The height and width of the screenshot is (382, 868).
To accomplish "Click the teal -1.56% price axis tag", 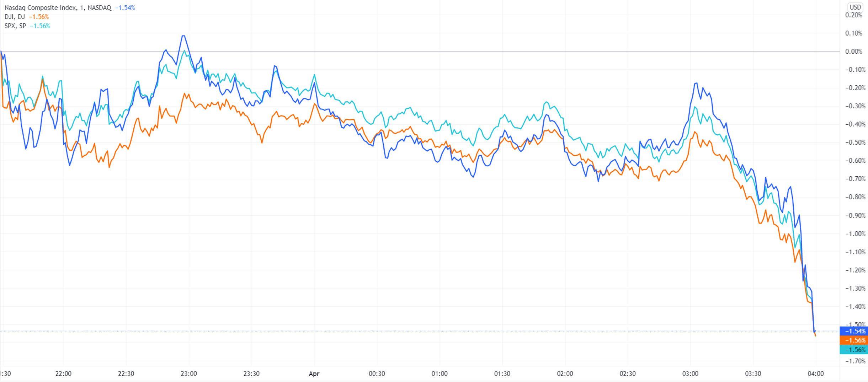I will tap(853, 350).
